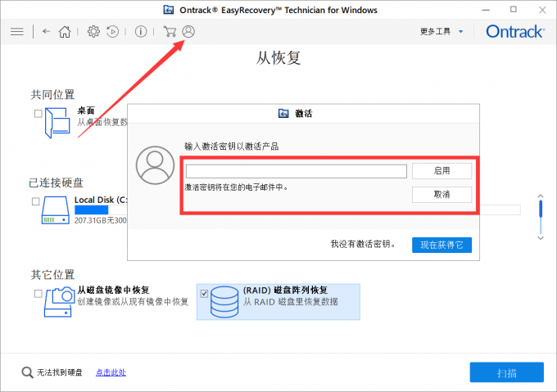Click the 无法找到硬盘 text
This screenshot has width=557, height=392.
coord(60,372)
